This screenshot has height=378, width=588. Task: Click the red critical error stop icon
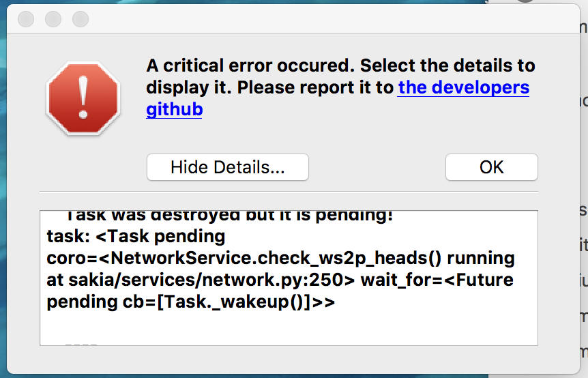tap(83, 98)
